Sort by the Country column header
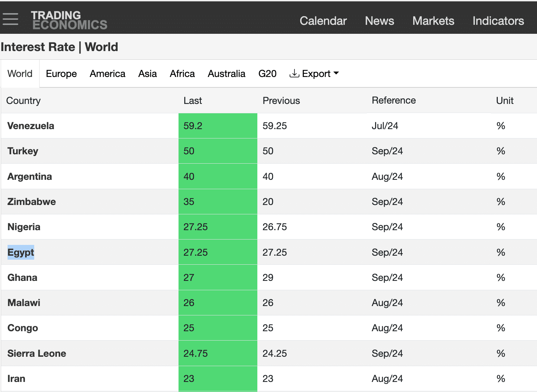Screen dimensions: 537x392 [23, 101]
